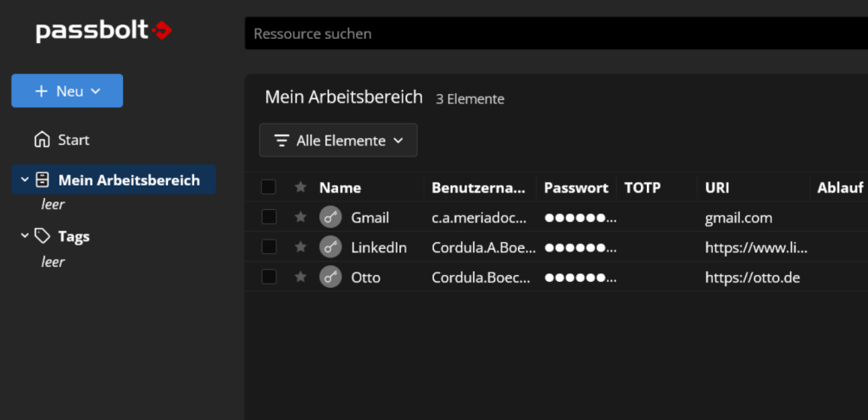Click the key icon next to Gmail
The image size is (868, 420).
[x=331, y=218]
